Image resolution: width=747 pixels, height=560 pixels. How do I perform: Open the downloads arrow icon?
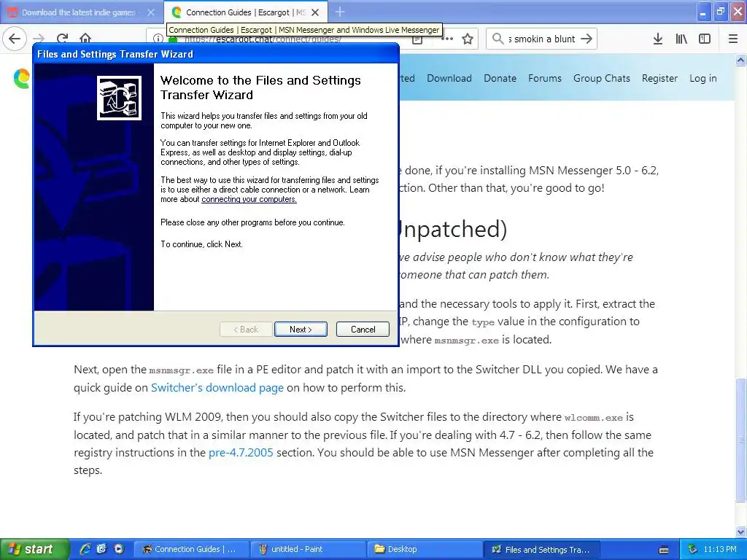[x=657, y=39]
